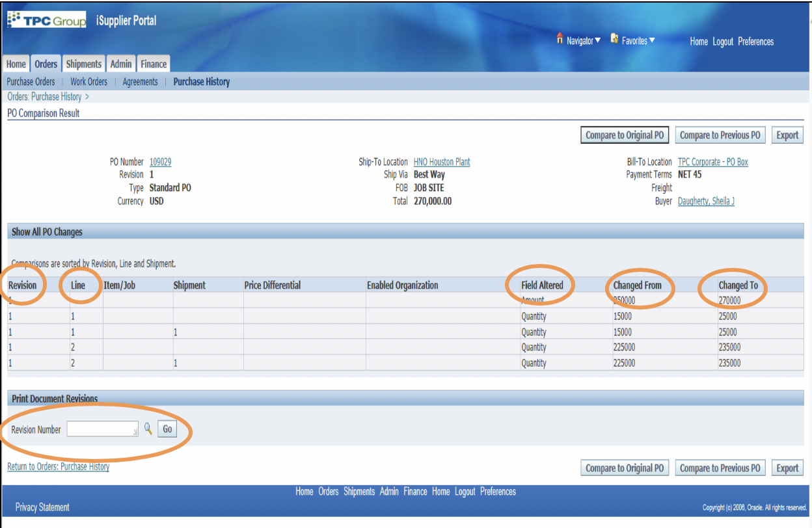Click the Navigator house icon
Screen dimensions: 812x528
pyautogui.click(x=560, y=39)
